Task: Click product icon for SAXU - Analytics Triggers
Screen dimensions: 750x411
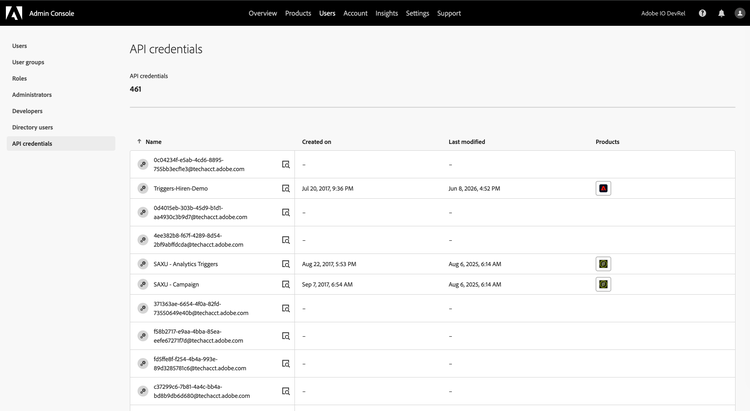Action: click(x=603, y=264)
